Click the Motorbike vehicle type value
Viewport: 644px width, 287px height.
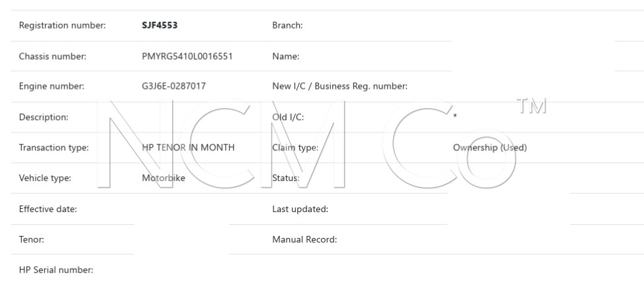coord(163,178)
